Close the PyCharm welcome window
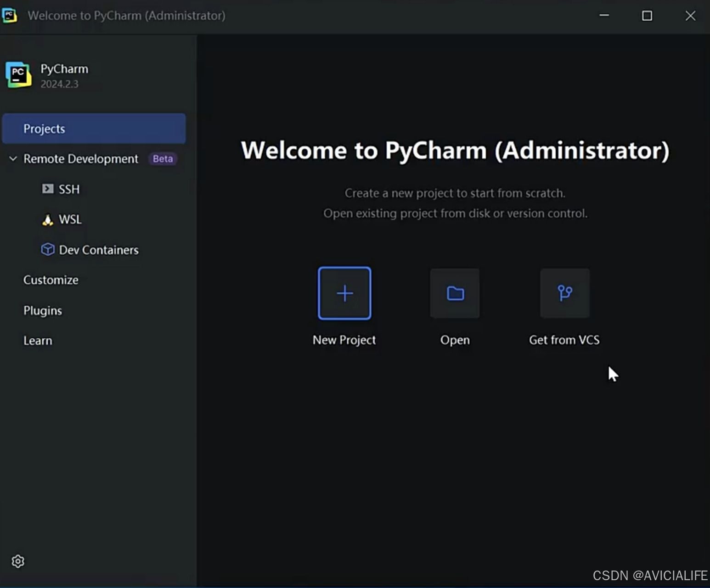The width and height of the screenshot is (710, 588). click(x=690, y=16)
